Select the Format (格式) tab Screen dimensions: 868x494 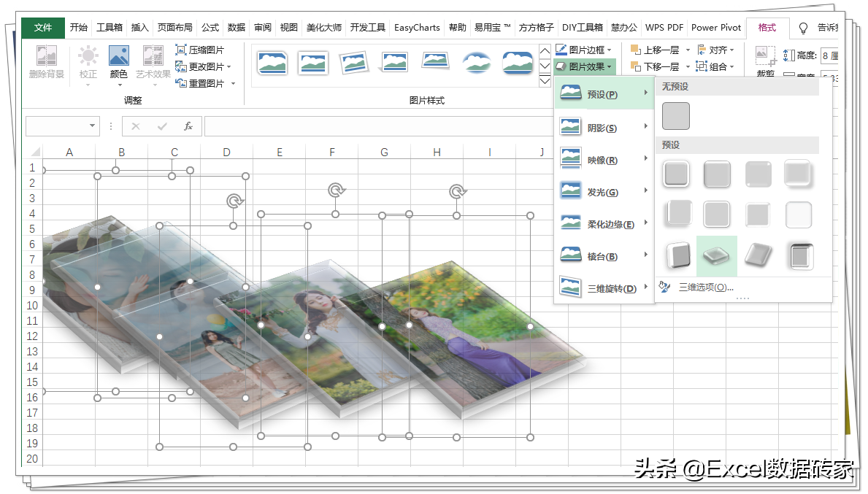pos(767,27)
